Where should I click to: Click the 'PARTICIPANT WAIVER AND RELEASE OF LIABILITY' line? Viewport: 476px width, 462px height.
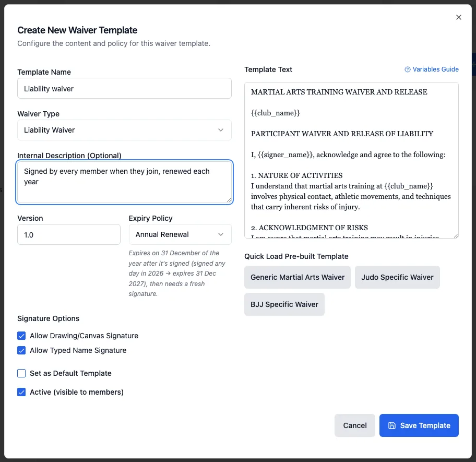tap(342, 134)
